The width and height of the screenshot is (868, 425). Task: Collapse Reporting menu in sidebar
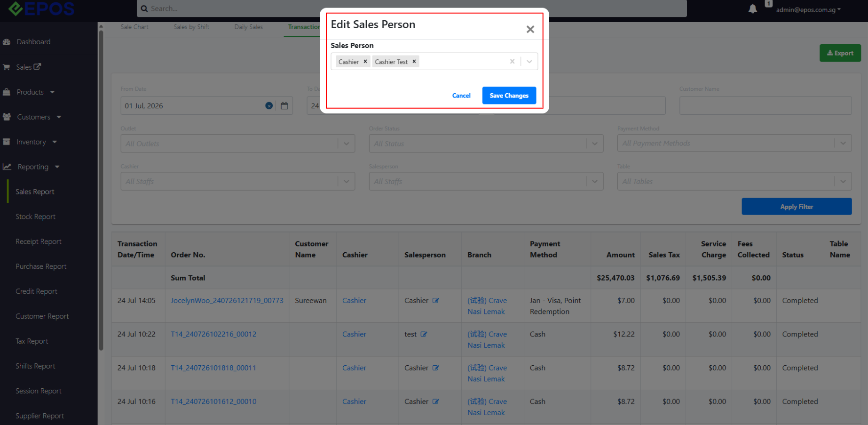(39, 167)
